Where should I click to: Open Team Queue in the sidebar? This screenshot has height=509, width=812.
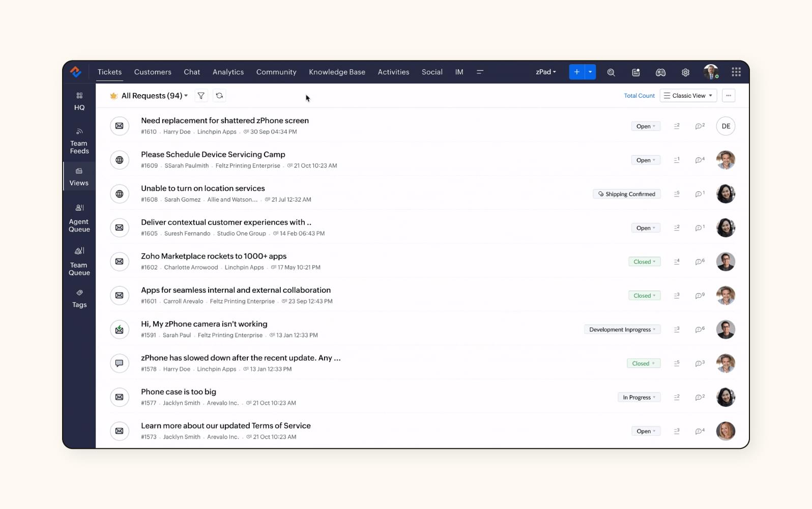(x=79, y=262)
